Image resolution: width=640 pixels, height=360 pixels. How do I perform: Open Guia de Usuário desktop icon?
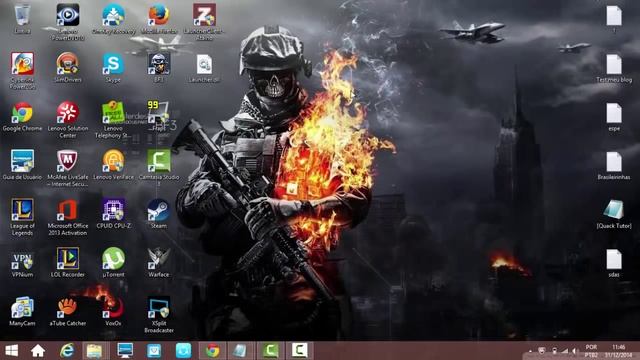click(x=22, y=165)
